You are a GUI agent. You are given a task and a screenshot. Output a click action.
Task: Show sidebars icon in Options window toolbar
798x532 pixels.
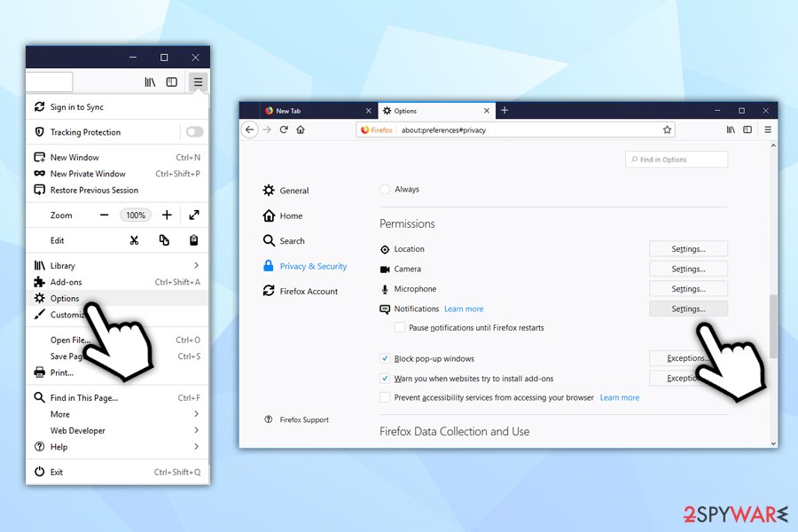[747, 129]
